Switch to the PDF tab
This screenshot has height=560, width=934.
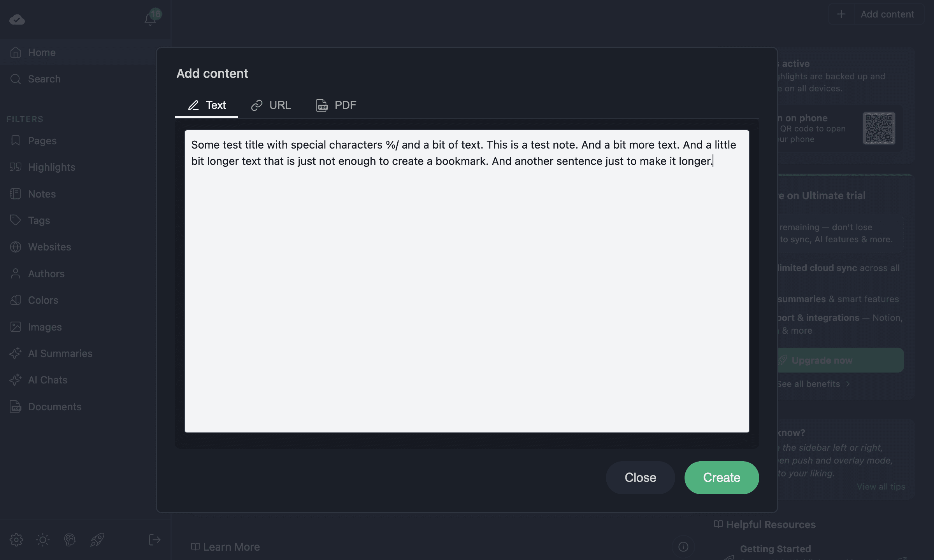[x=335, y=105]
